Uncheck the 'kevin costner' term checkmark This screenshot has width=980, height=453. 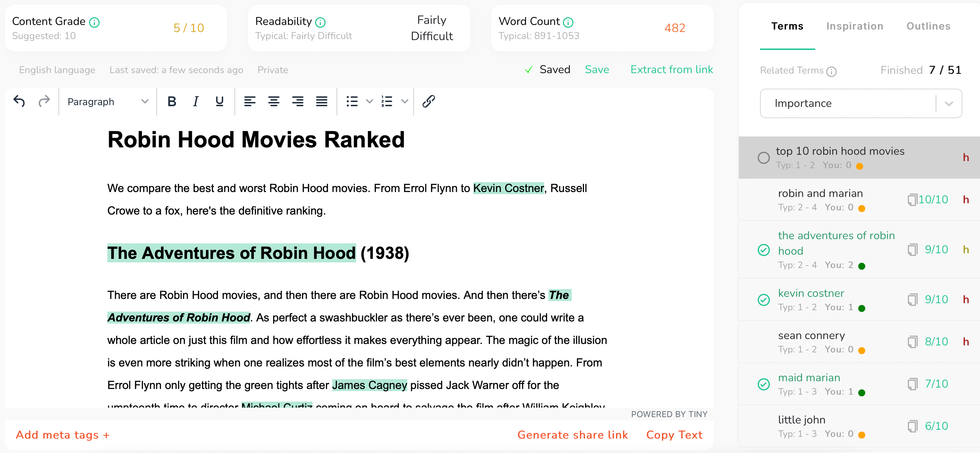click(763, 300)
